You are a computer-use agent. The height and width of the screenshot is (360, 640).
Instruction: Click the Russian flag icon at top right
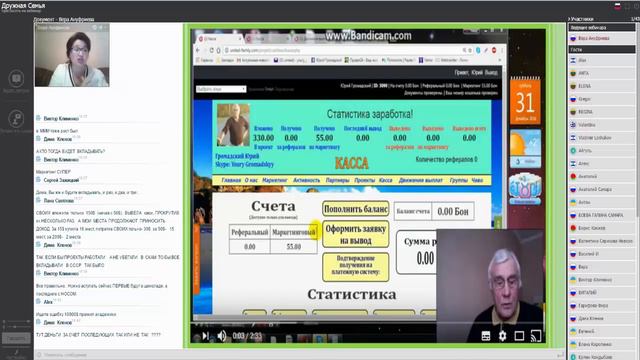click(x=618, y=6)
